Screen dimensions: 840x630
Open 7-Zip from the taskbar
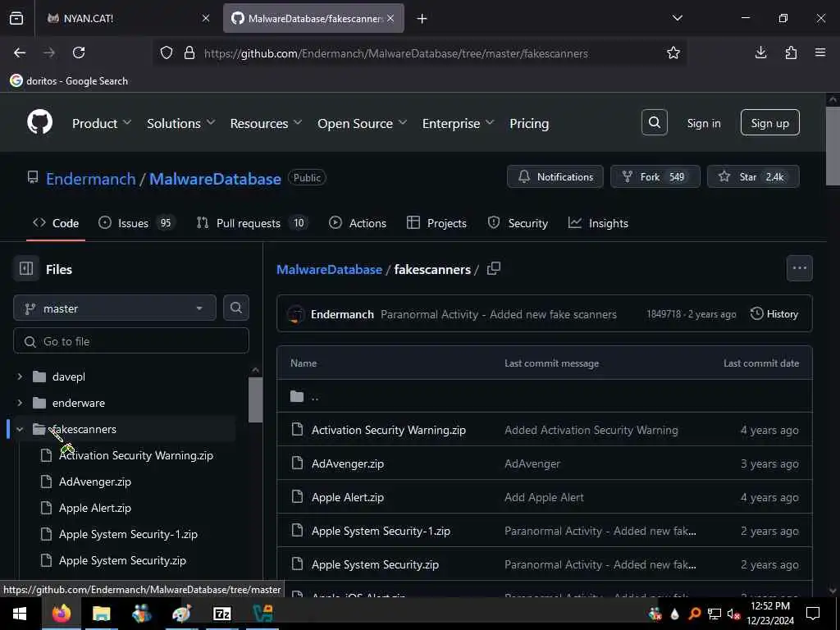tap(221, 614)
